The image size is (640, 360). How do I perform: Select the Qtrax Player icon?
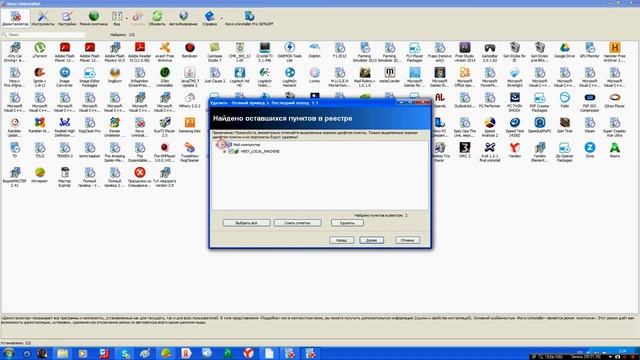pyautogui.click(x=615, y=100)
